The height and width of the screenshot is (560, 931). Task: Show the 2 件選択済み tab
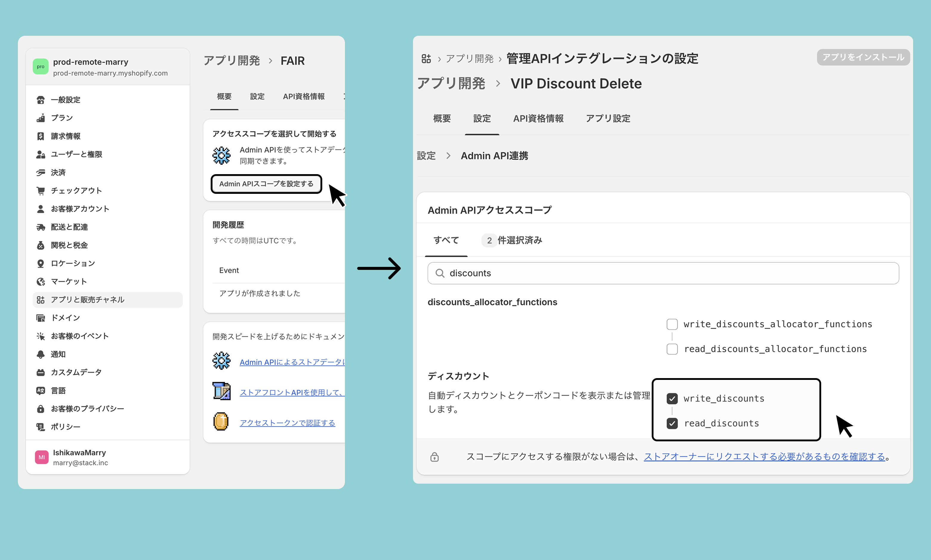coord(511,240)
